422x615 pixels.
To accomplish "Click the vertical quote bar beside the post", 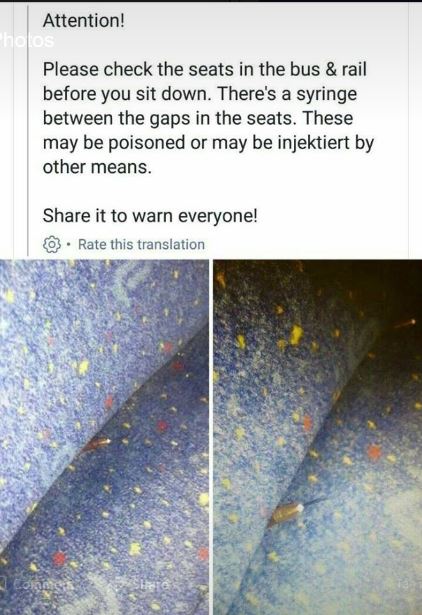I will 28,129.
